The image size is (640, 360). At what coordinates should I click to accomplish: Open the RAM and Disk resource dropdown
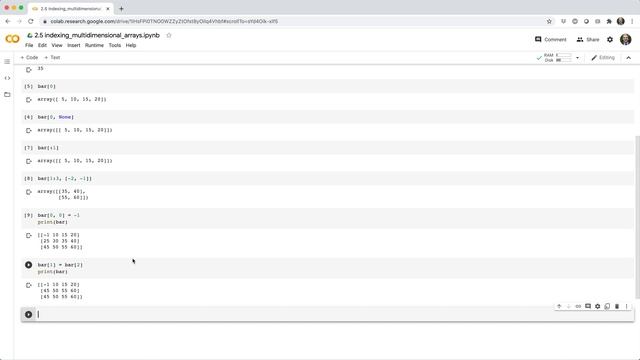click(577, 58)
